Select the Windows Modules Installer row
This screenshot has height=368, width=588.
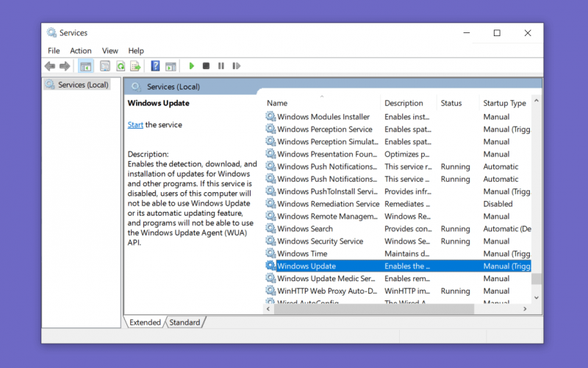(x=398, y=116)
